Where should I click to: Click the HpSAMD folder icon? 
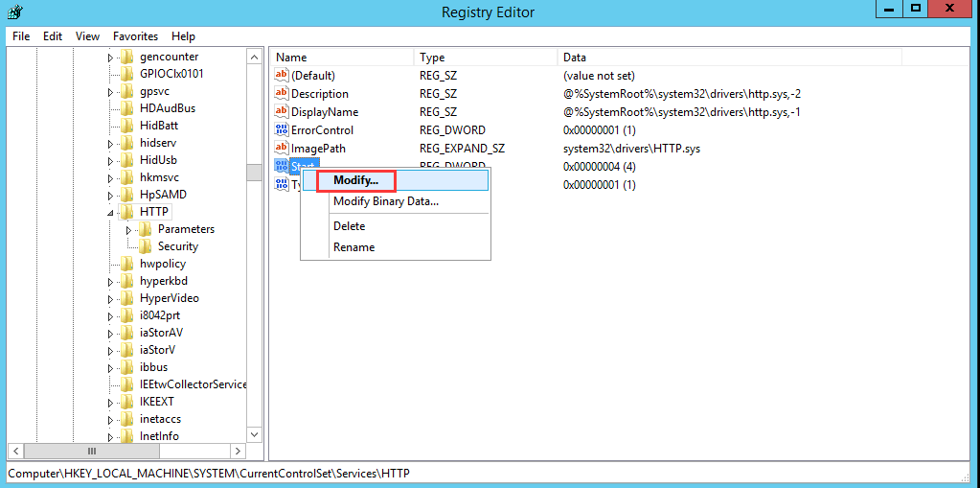point(126,195)
